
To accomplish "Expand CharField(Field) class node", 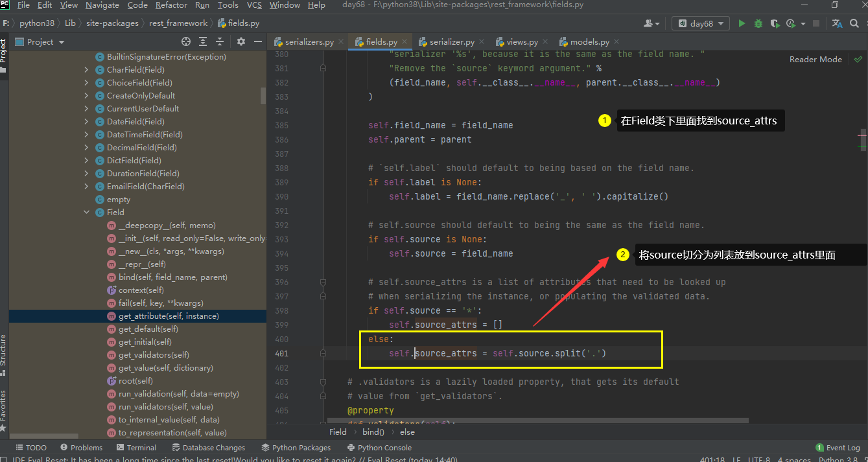I will 86,69.
